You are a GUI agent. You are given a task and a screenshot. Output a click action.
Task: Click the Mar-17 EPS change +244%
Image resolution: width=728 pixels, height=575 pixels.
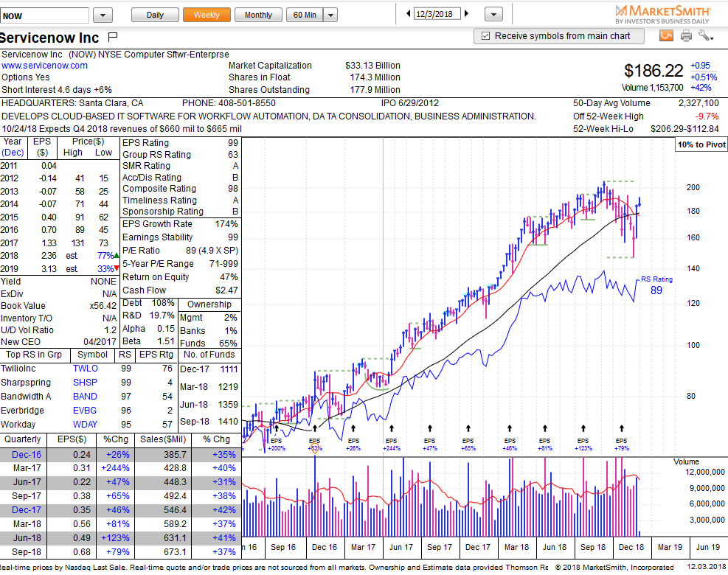[x=116, y=468]
